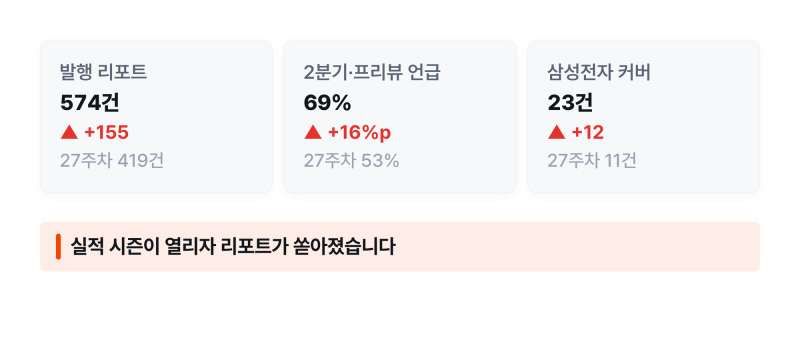Click the 27주차 11건 comparison text
800x360 pixels.
click(592, 161)
